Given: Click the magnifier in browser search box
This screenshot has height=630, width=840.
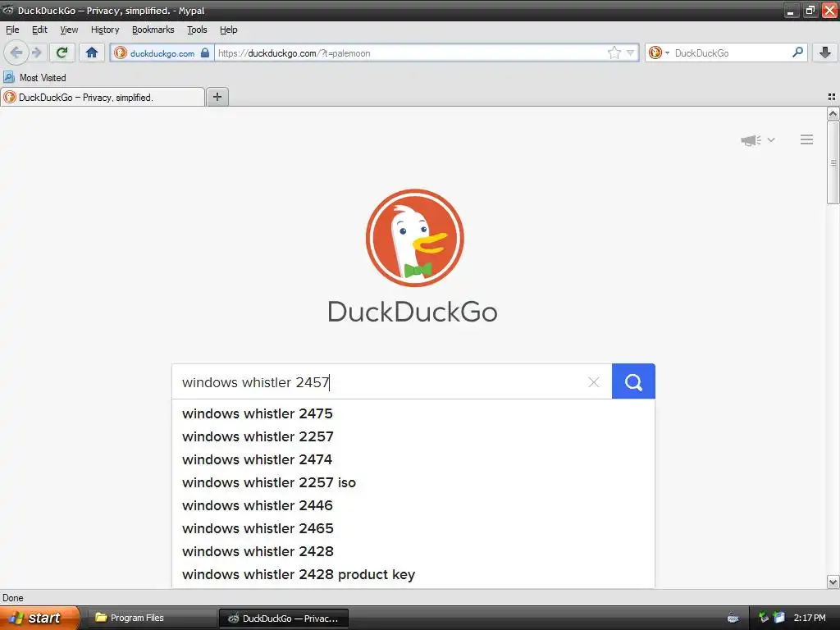Looking at the screenshot, I should pyautogui.click(x=797, y=52).
